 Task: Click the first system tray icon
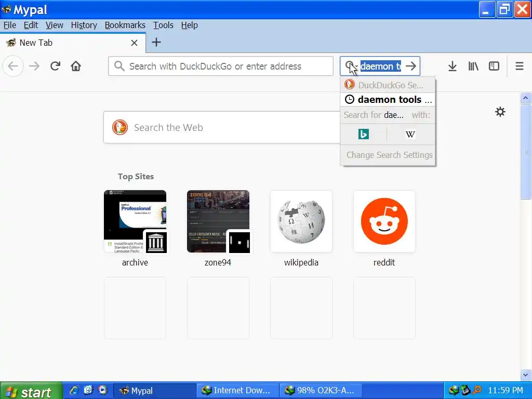tap(454, 390)
